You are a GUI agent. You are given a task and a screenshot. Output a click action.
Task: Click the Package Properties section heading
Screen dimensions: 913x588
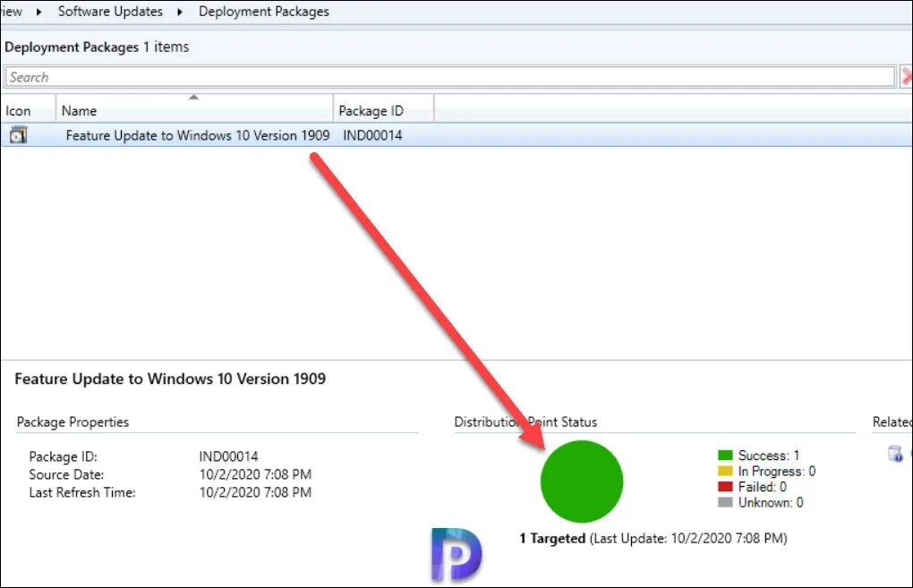pos(73,422)
